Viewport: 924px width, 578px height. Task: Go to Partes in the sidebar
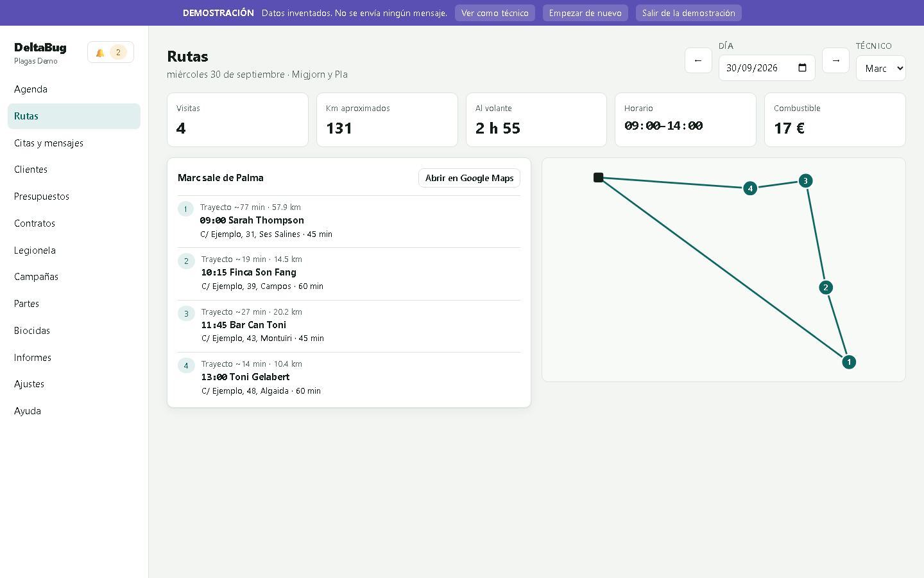pos(74,304)
